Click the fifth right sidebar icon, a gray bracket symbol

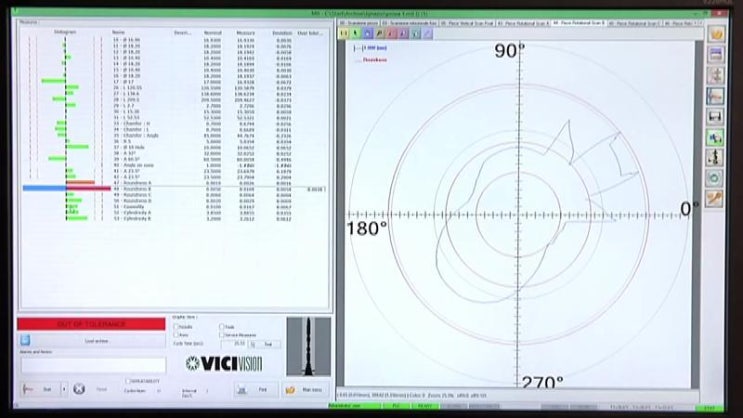[x=716, y=117]
